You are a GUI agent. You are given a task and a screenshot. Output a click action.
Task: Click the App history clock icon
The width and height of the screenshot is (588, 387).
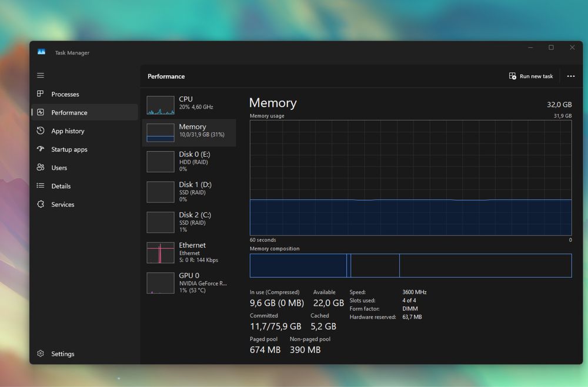coord(41,130)
